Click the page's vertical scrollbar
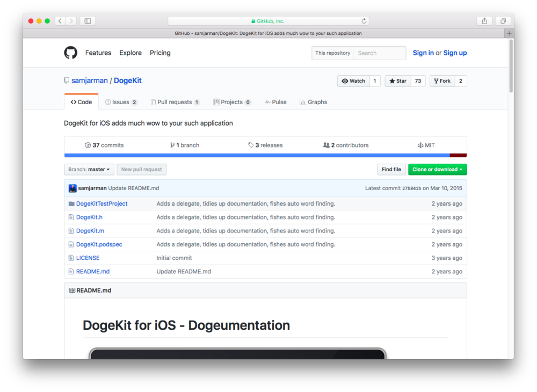 [x=511, y=66]
